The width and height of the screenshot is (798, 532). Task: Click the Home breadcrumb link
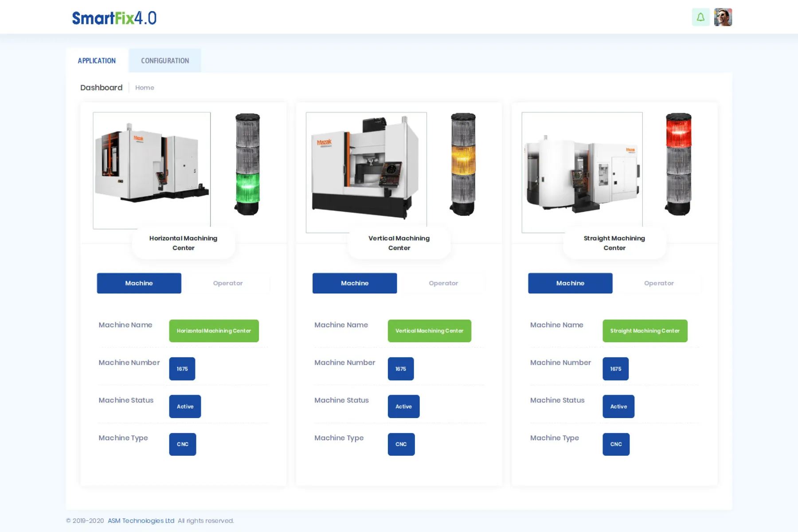145,88
